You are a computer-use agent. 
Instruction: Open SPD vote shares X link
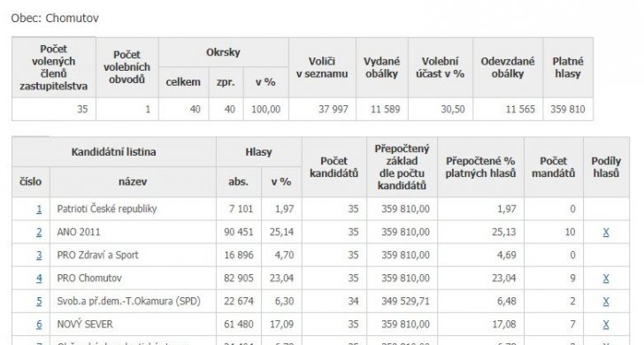pyautogui.click(x=606, y=301)
